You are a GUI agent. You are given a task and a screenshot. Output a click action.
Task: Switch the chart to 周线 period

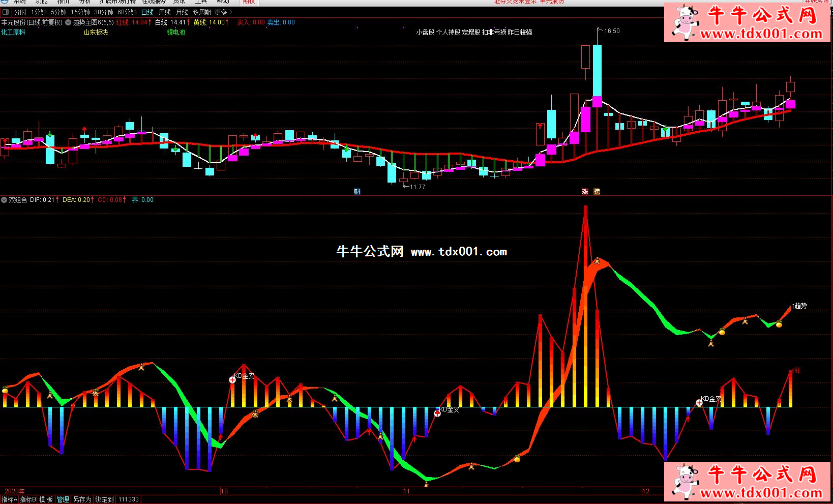(165, 12)
